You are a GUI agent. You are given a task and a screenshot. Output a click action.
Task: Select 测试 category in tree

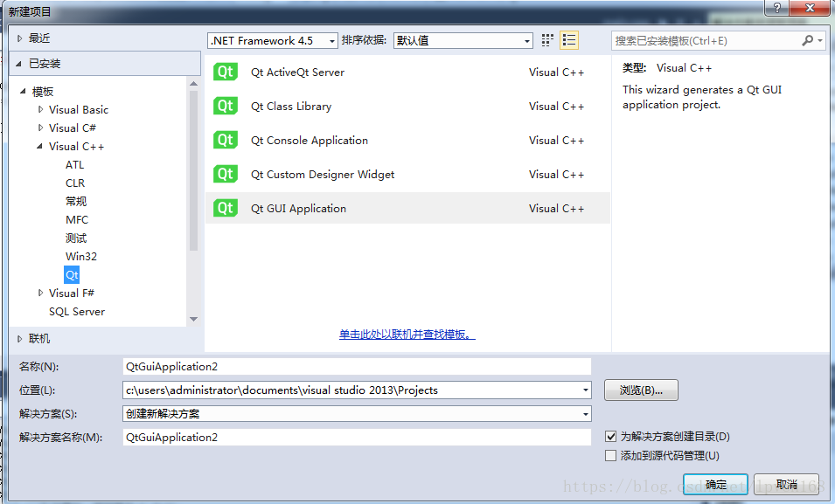tap(76, 238)
